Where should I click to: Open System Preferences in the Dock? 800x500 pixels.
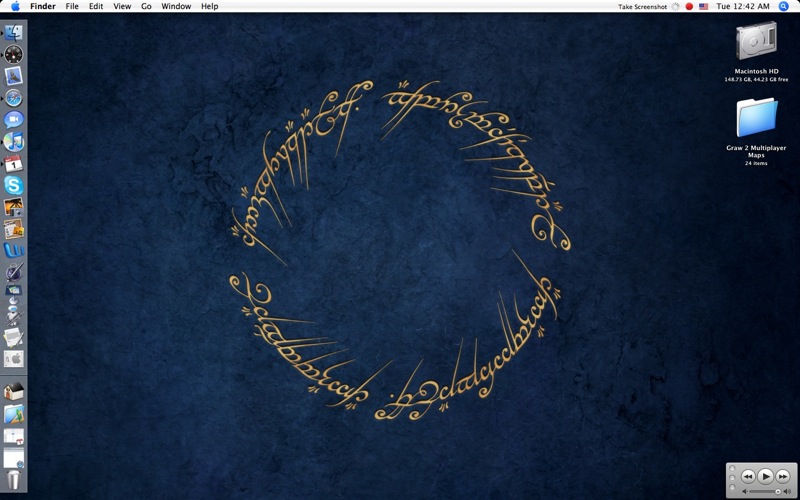(14, 359)
